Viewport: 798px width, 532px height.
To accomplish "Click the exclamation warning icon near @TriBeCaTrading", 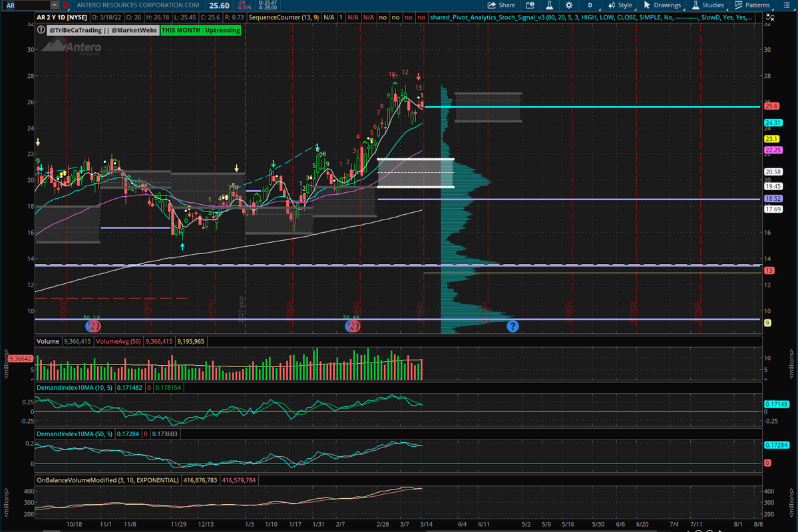I will pos(41,30).
